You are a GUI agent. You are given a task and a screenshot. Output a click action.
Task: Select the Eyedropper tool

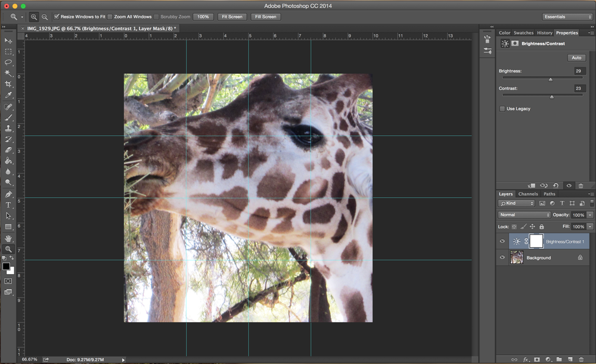(8, 95)
